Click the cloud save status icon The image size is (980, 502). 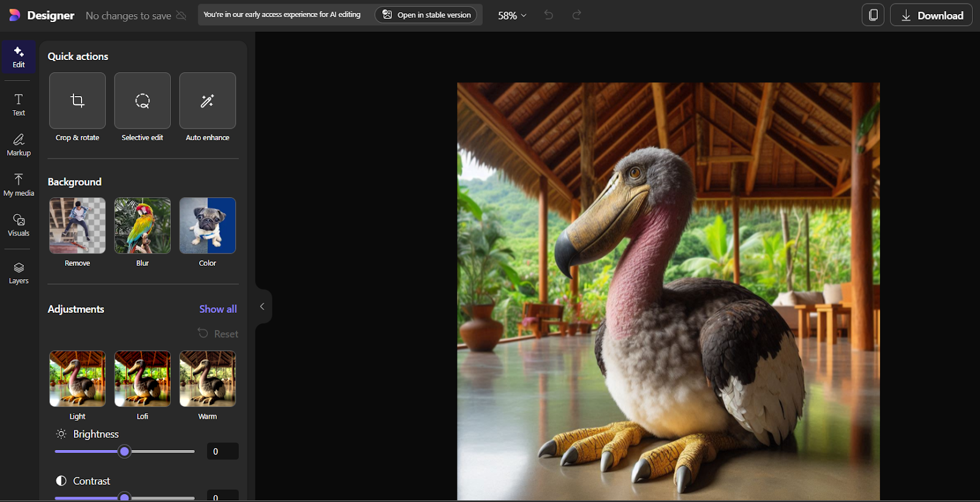pyautogui.click(x=181, y=15)
